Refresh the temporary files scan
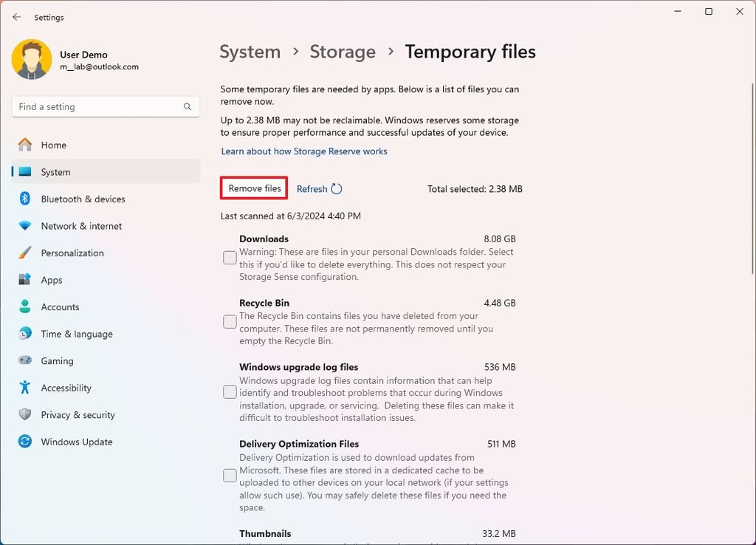Viewport: 756px width, 545px height. 318,188
